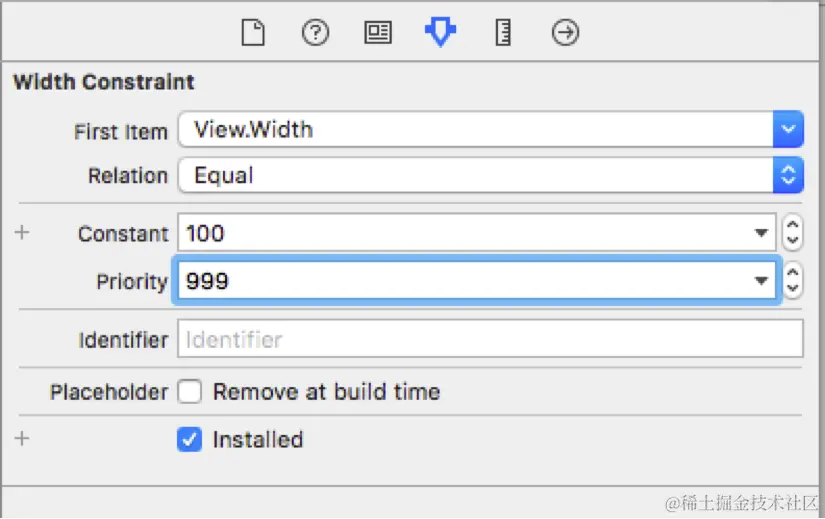Expand the Relation Equal popup
825x519 pixels.
[789, 176]
